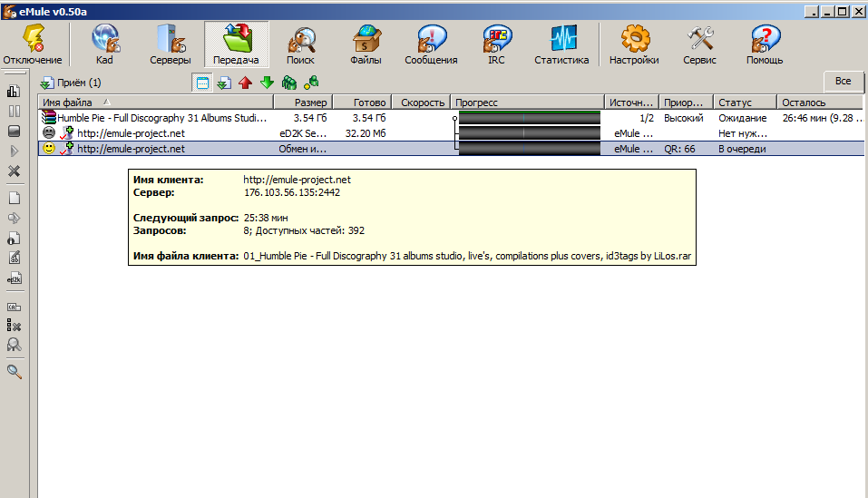Open the Файлы shared files page
The width and height of the screenshot is (868, 498).
366,44
